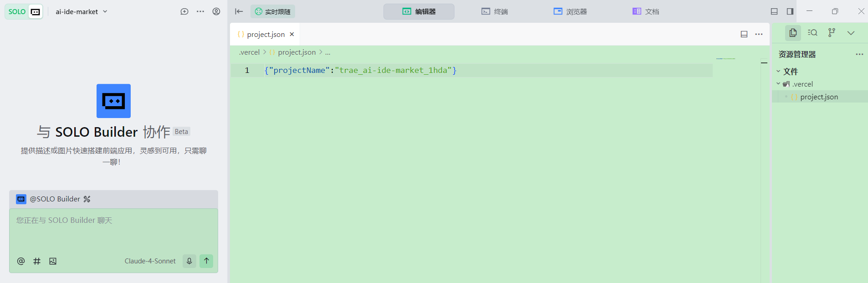Screen dimensions: 868x283
Task: Open the ai-ide-market project dropdown
Action: 82,11
